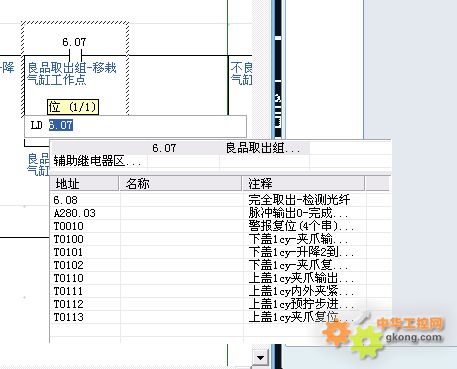Click the LD 6.07 operand input field
The height and width of the screenshot is (369, 457).
point(136,126)
